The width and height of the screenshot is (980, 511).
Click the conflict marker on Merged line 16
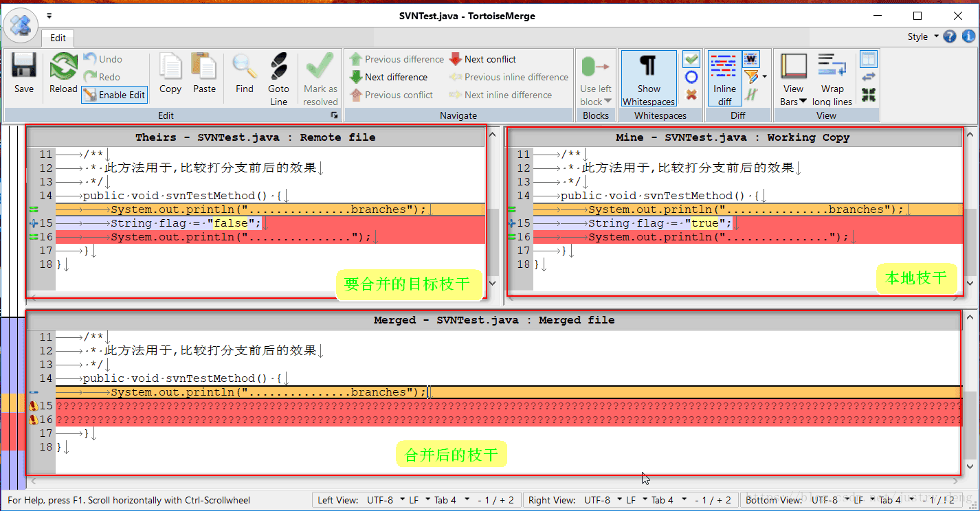click(x=33, y=420)
